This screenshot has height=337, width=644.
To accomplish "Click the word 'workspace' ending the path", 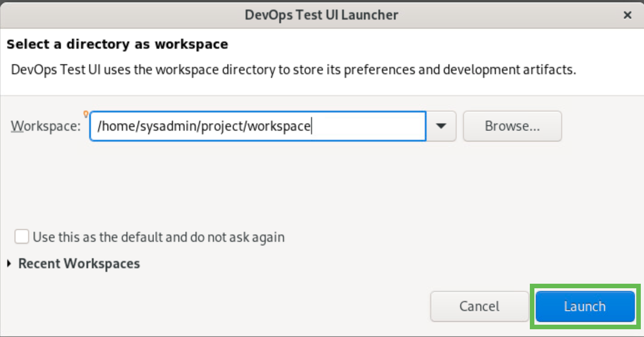I will pos(279,126).
